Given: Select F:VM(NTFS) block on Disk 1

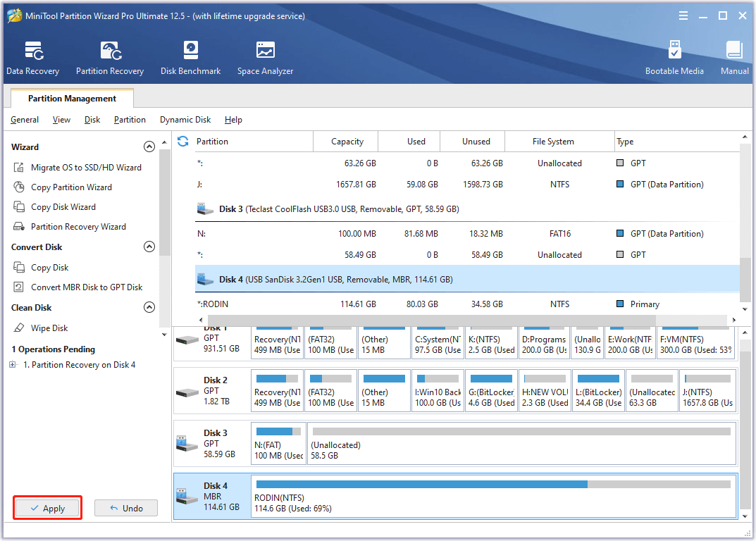Looking at the screenshot, I should click(695, 342).
